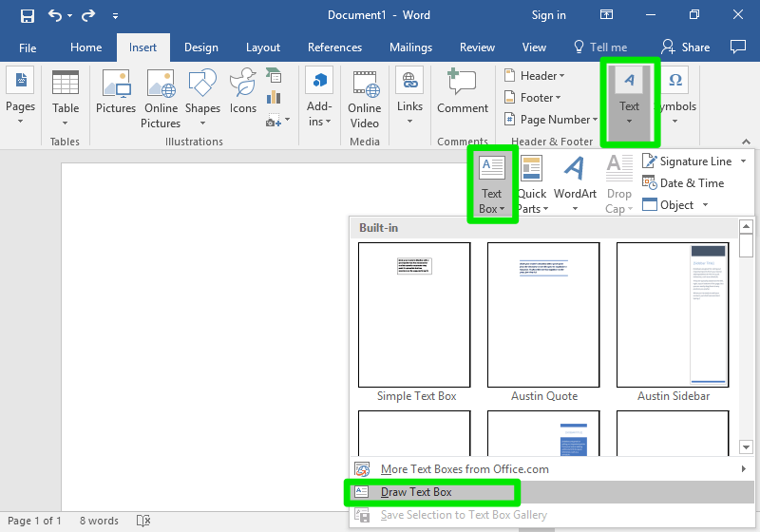
Task: Open the Shapes gallery
Action: pyautogui.click(x=202, y=95)
